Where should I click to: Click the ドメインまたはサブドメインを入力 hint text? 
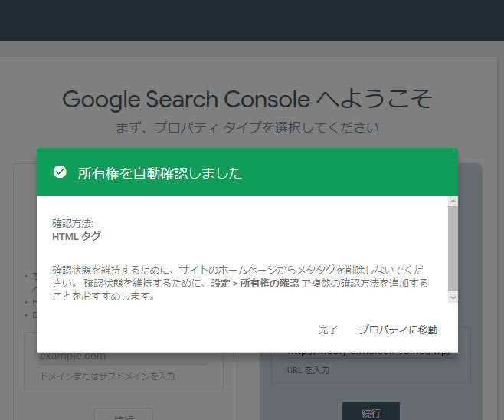[x=107, y=376]
